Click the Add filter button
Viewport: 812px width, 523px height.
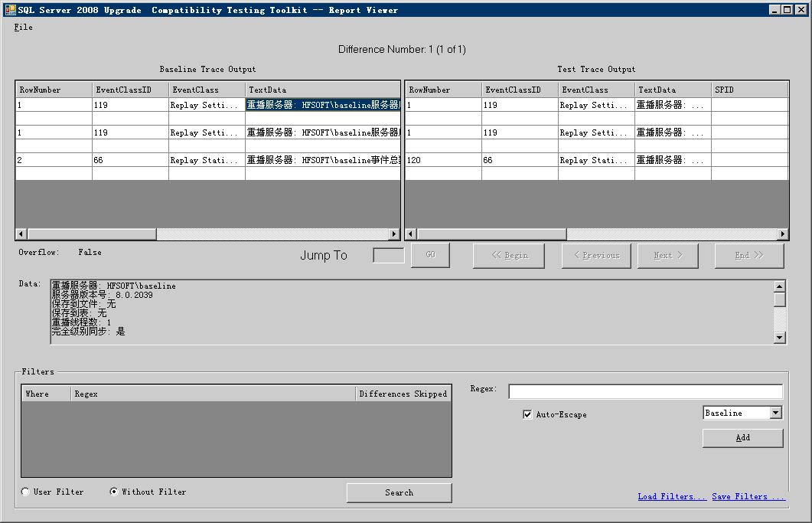[742, 438]
